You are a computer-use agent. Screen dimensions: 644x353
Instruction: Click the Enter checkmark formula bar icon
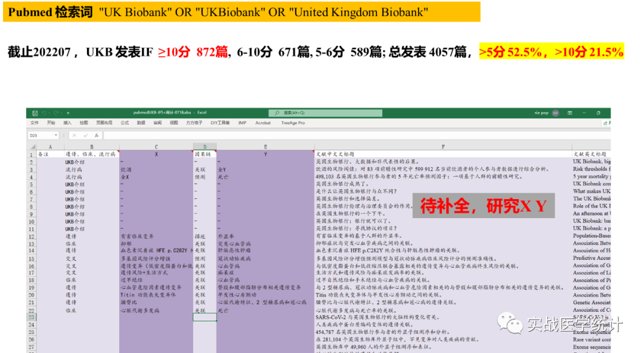[85, 135]
